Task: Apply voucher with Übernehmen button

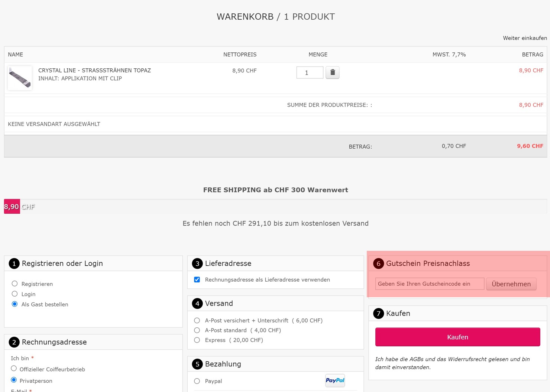Action: click(x=511, y=284)
